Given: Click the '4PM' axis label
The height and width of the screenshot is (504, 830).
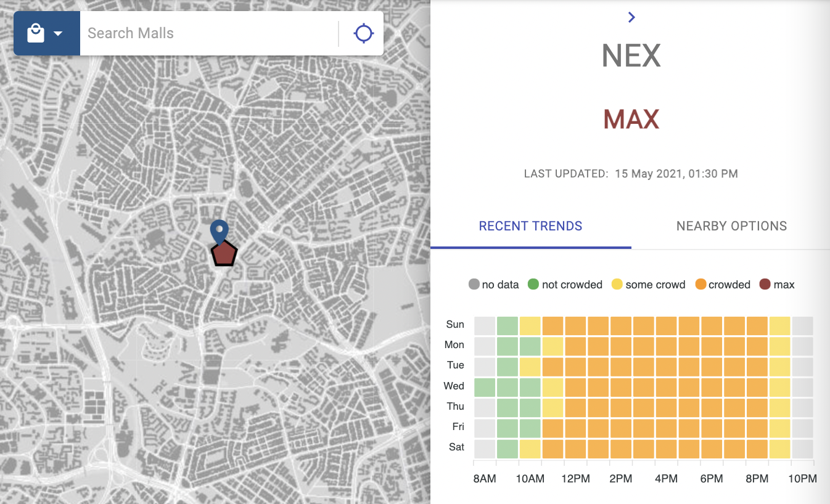Looking at the screenshot, I should click(x=667, y=479).
